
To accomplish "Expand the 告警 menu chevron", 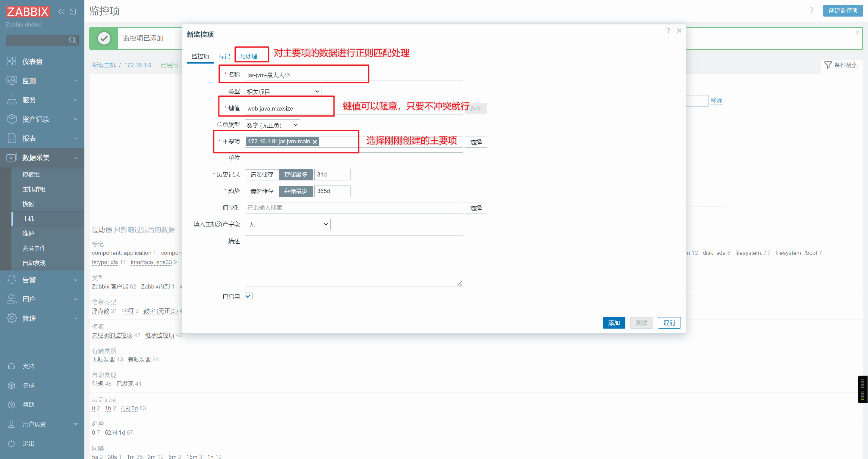I will click(x=76, y=279).
